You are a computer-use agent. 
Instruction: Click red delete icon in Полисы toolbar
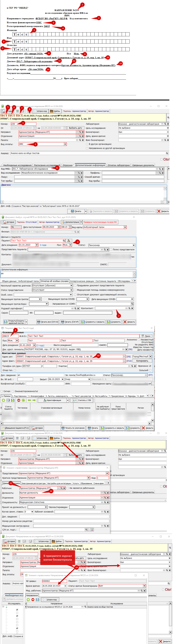pos(19,400)
